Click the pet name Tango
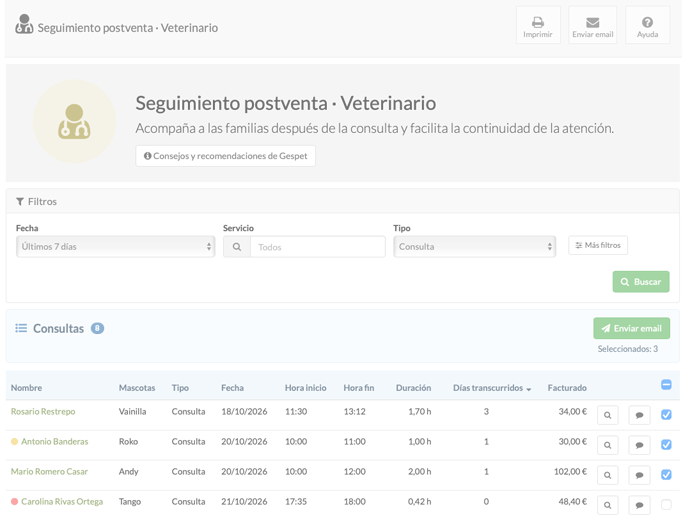The image size is (682, 518). 130,501
